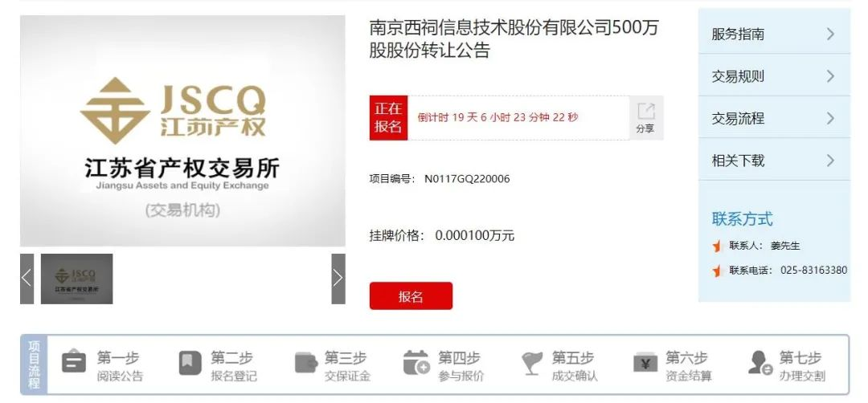Click the 第四步 参与报价 calendar icon

coord(416,362)
